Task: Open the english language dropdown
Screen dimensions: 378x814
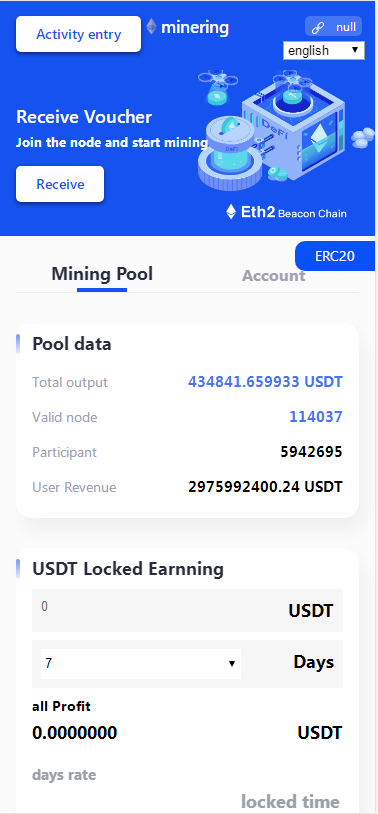Action: click(324, 50)
